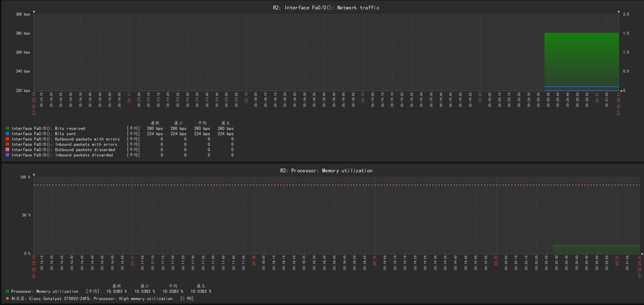Click 最新 value of Bits received row
Image resolution: width=644 pixels, height=305 pixels.
155,128
